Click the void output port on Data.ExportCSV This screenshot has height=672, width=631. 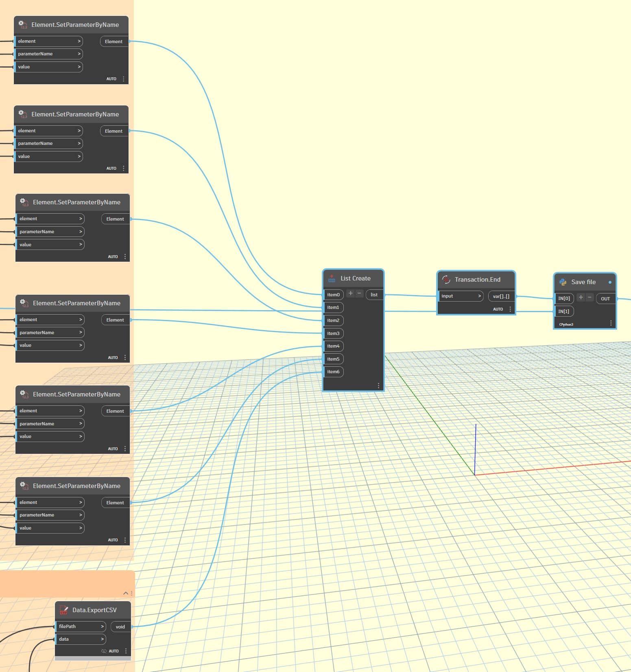click(x=120, y=627)
